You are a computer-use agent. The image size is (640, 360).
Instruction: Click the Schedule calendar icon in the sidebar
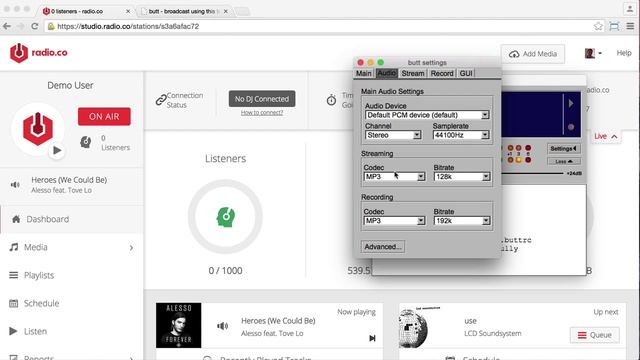coord(13,303)
